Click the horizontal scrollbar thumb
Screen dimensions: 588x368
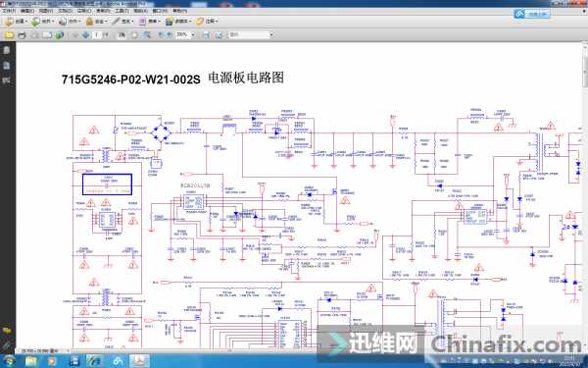229,350
